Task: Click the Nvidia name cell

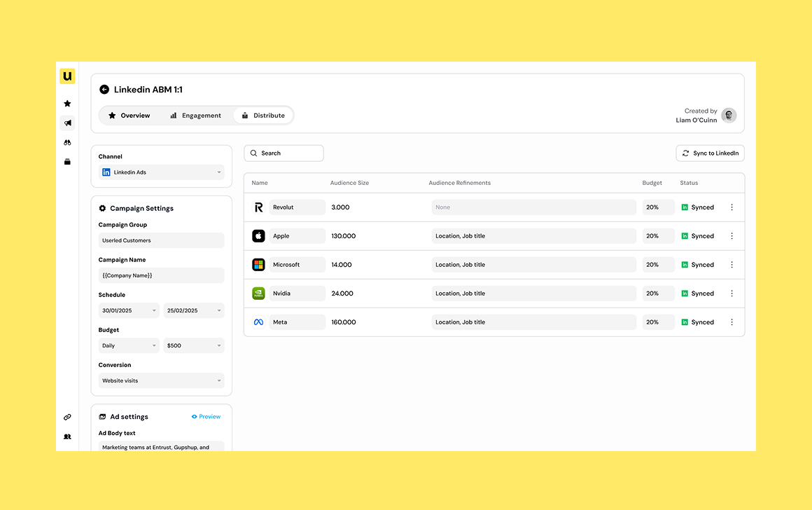Action: coord(297,294)
